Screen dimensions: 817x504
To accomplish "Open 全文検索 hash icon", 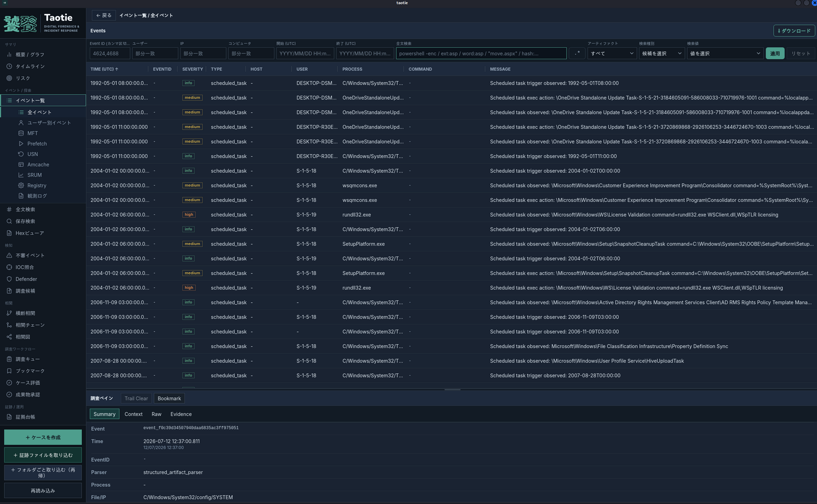I will [9, 209].
